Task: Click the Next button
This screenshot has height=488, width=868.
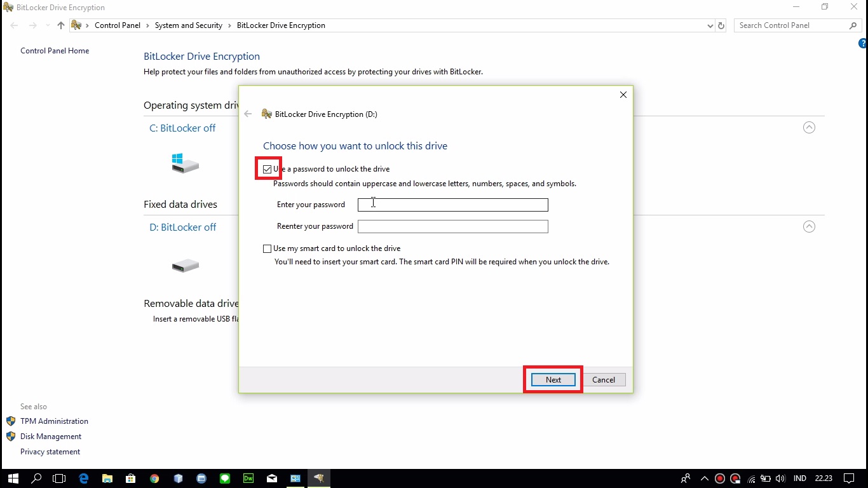Action: coord(553,380)
